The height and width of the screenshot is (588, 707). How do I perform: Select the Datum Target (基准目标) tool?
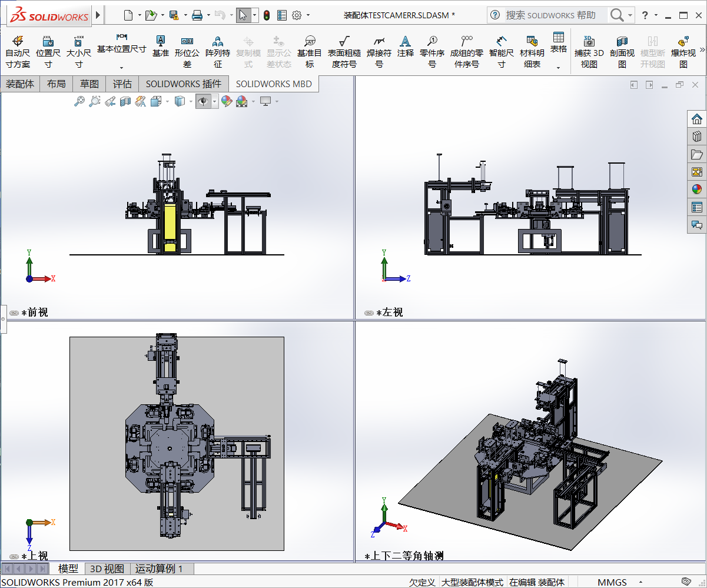click(310, 51)
